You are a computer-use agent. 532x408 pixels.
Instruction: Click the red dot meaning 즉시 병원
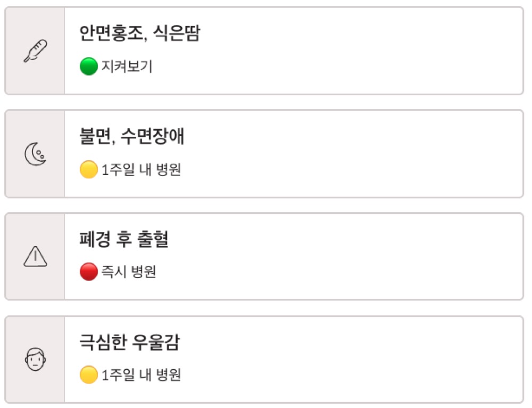[x=89, y=270]
